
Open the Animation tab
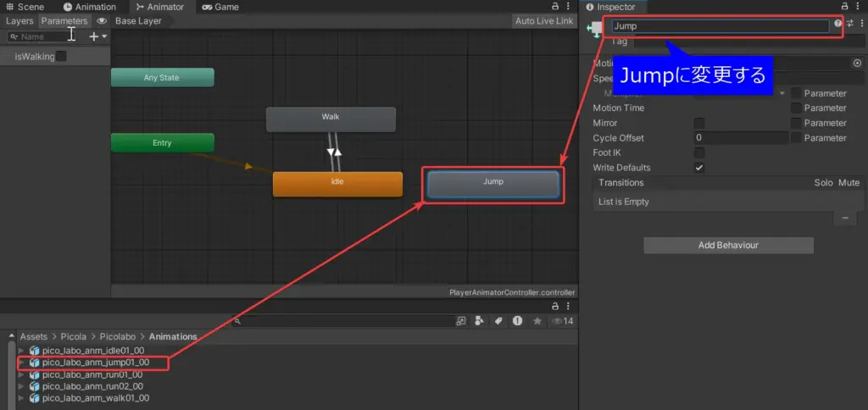click(90, 7)
